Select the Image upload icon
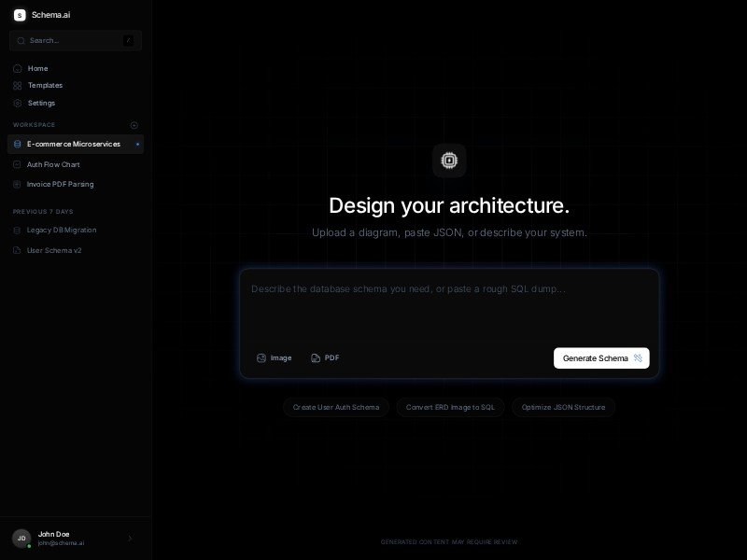747x560 pixels. tap(262, 357)
